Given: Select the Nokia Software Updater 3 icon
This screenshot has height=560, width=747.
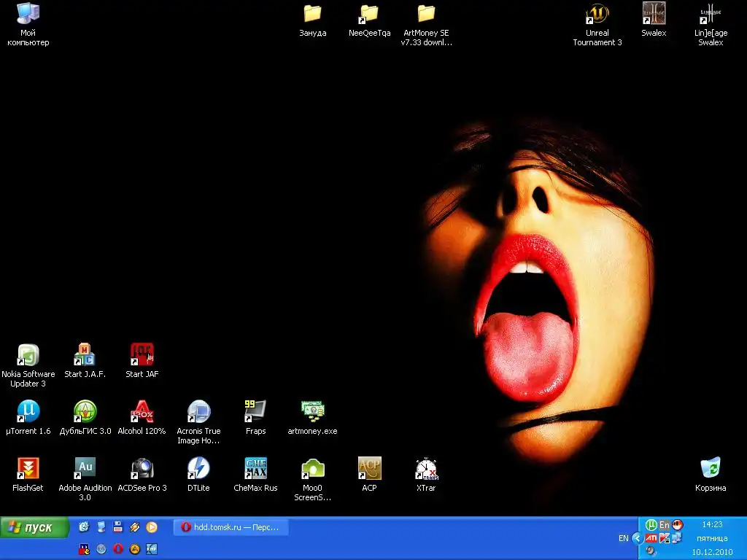Looking at the screenshot, I should [28, 355].
